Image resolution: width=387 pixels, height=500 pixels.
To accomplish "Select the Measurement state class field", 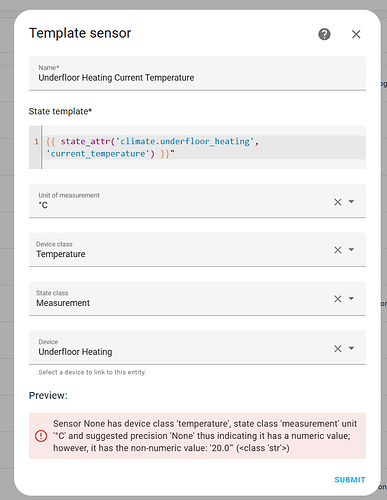I will 197,299.
